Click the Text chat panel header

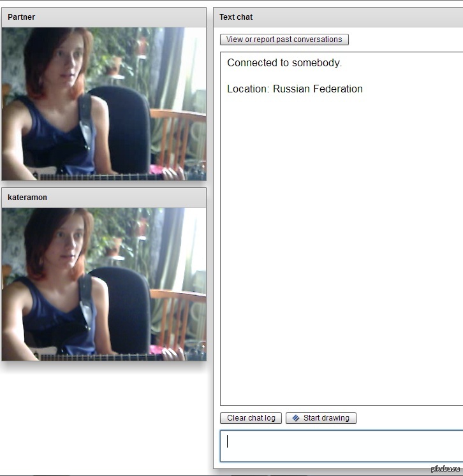(338, 17)
